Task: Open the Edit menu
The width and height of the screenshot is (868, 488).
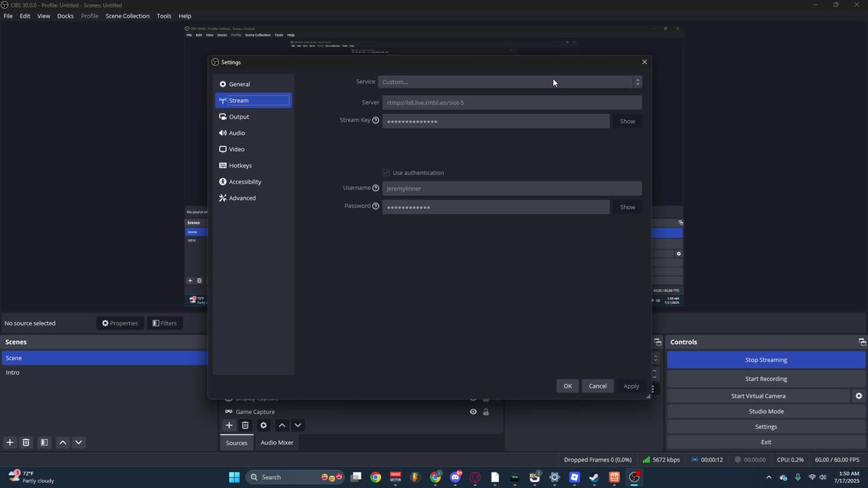Action: click(x=25, y=16)
